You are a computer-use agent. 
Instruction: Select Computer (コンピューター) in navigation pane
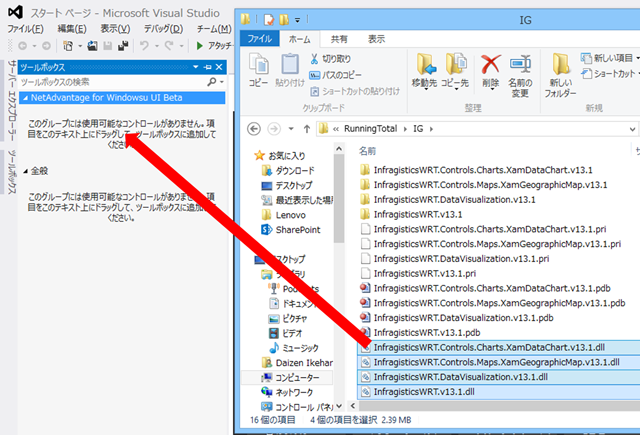coord(290,378)
